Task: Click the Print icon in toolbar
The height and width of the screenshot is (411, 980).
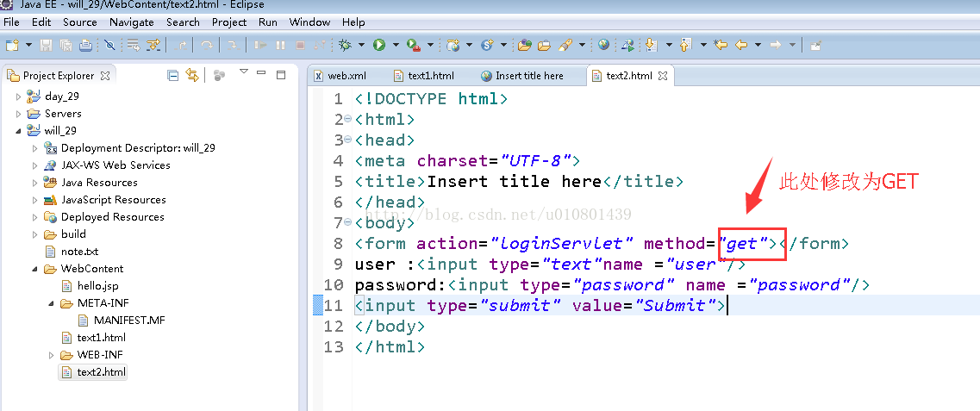Action: 85,45
